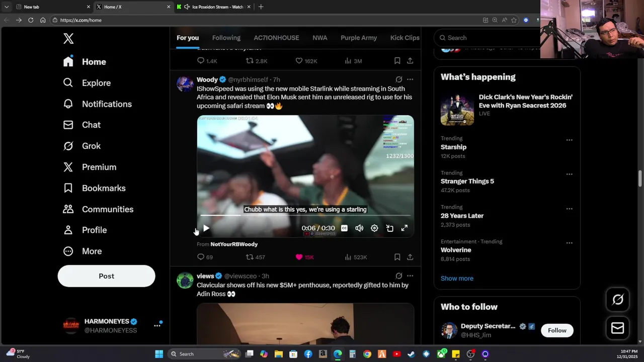Switch to NWA tab
Image resolution: width=644 pixels, height=362 pixels.
[320, 38]
